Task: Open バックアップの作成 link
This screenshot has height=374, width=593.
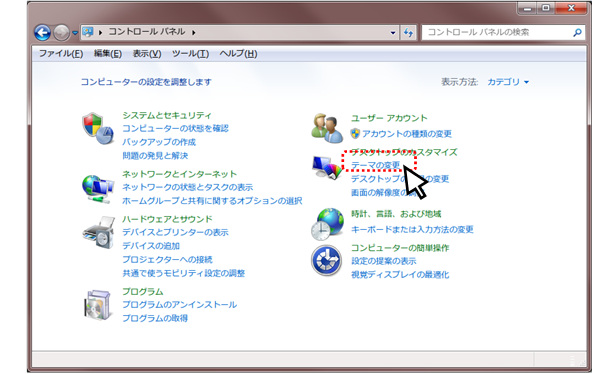Action: pyautogui.click(x=159, y=142)
